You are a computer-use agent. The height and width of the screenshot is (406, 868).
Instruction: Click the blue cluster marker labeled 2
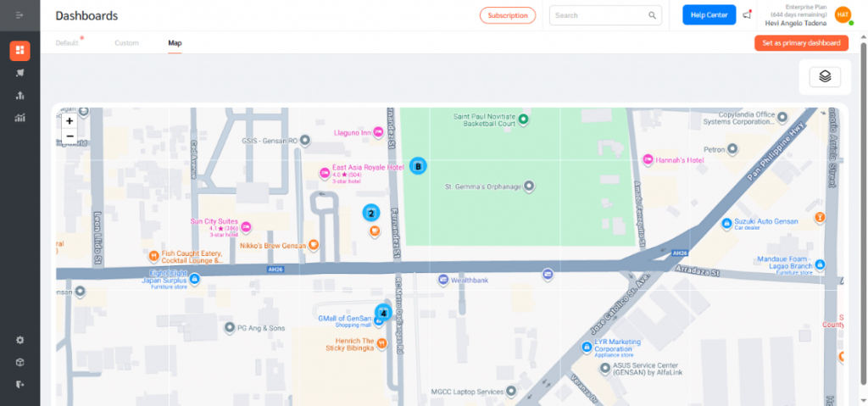pos(371,213)
